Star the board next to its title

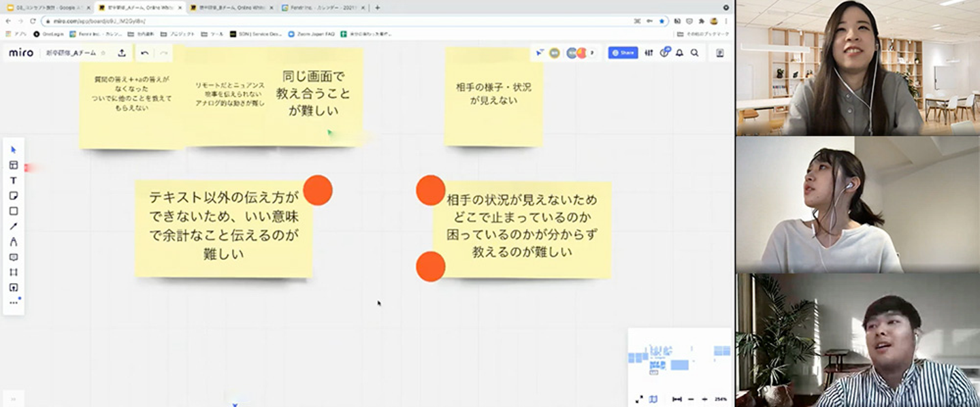click(103, 52)
